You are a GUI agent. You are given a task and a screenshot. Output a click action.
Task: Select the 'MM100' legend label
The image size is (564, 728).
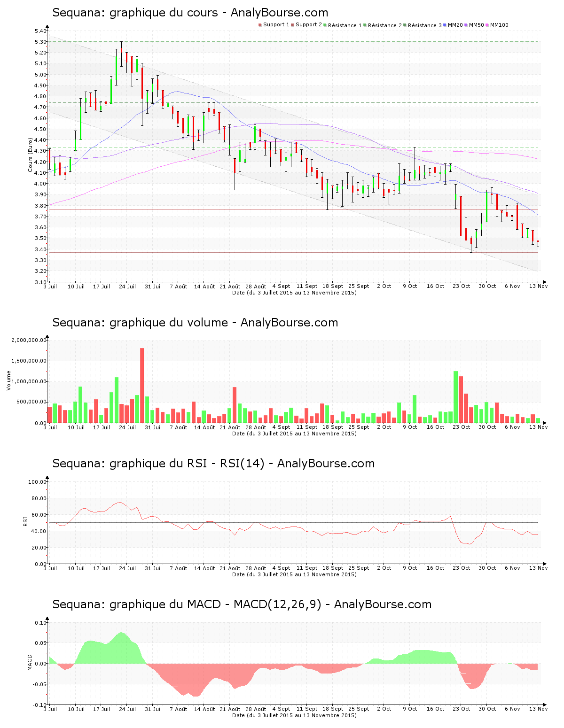pyautogui.click(x=500, y=25)
